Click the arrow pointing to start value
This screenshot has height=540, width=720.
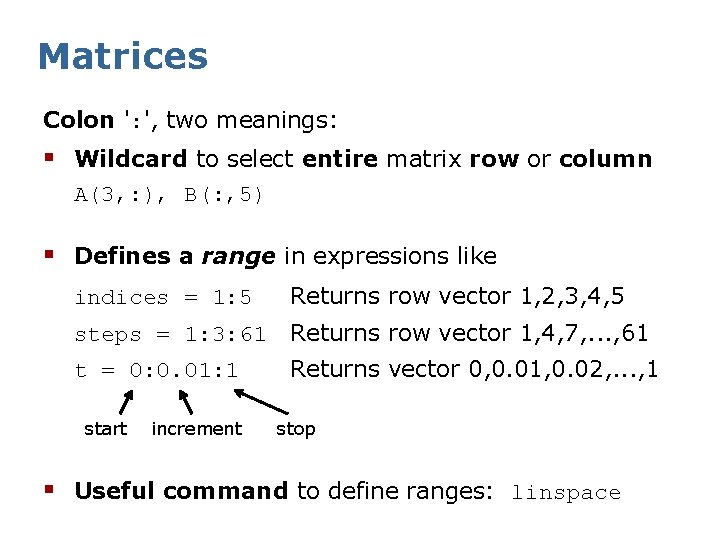(x=126, y=402)
